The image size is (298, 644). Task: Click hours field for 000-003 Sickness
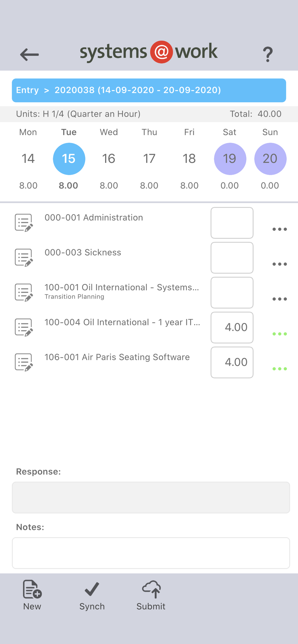[232, 258]
